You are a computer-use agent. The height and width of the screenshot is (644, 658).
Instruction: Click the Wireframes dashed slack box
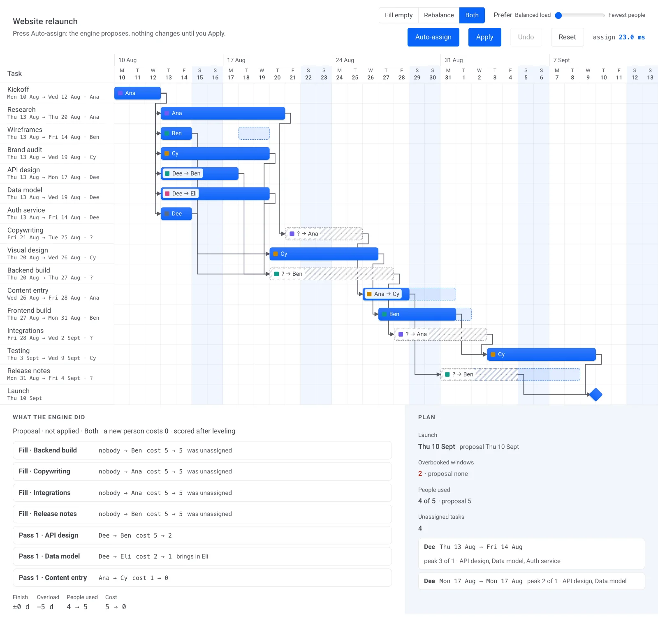point(254,133)
